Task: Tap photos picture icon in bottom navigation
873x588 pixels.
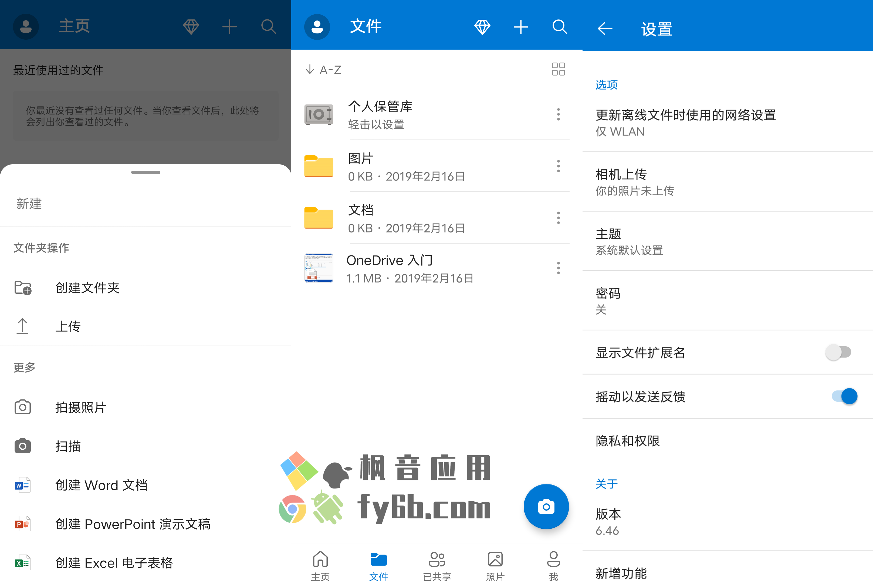Action: 495,559
